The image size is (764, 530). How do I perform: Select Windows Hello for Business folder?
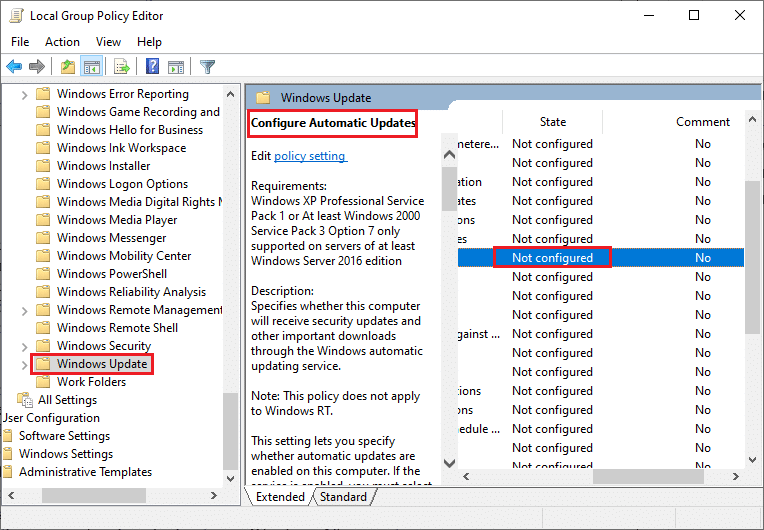pos(130,130)
